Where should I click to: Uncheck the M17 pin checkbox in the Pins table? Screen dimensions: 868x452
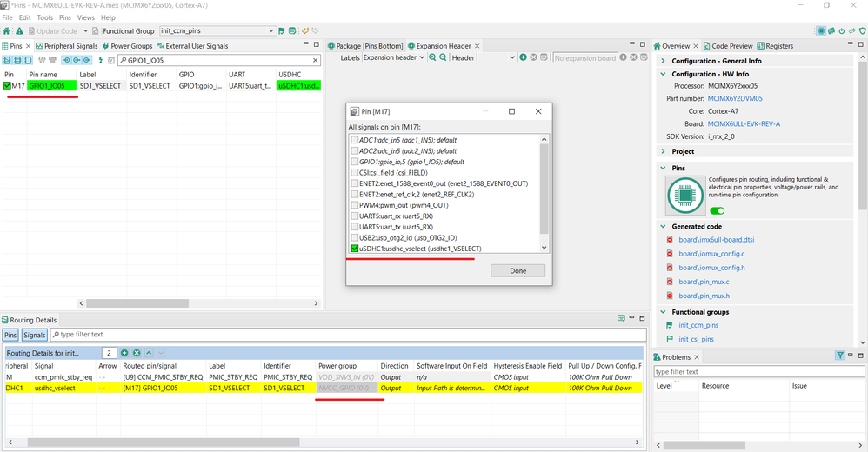[x=7, y=86]
